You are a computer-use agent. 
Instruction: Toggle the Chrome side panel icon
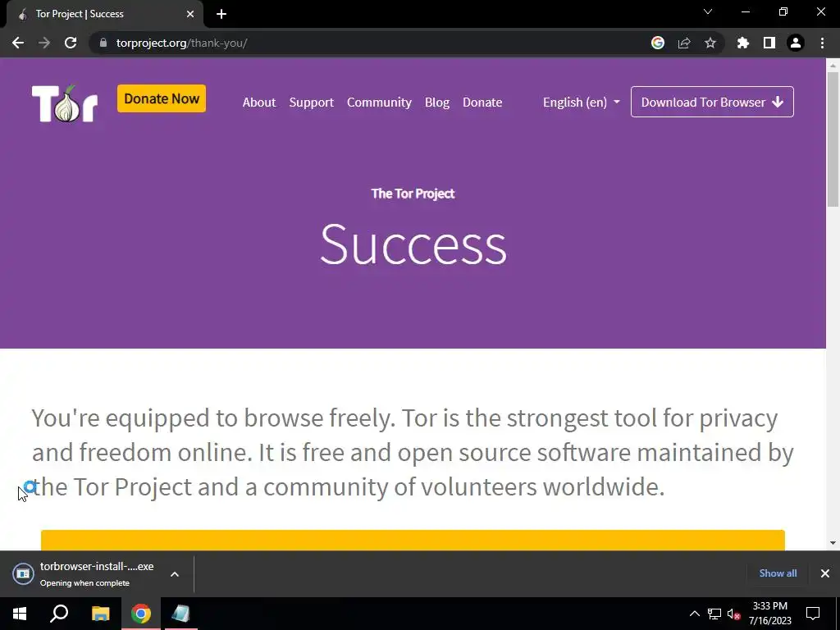(769, 43)
